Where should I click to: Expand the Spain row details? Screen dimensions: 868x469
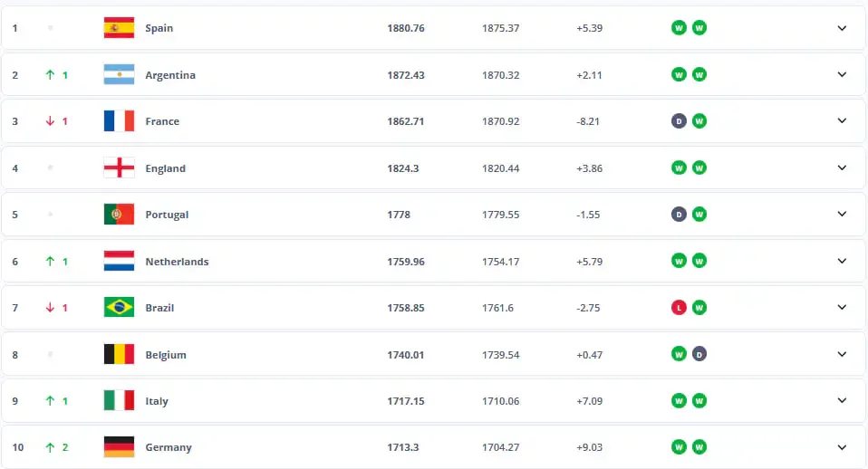coord(842,28)
